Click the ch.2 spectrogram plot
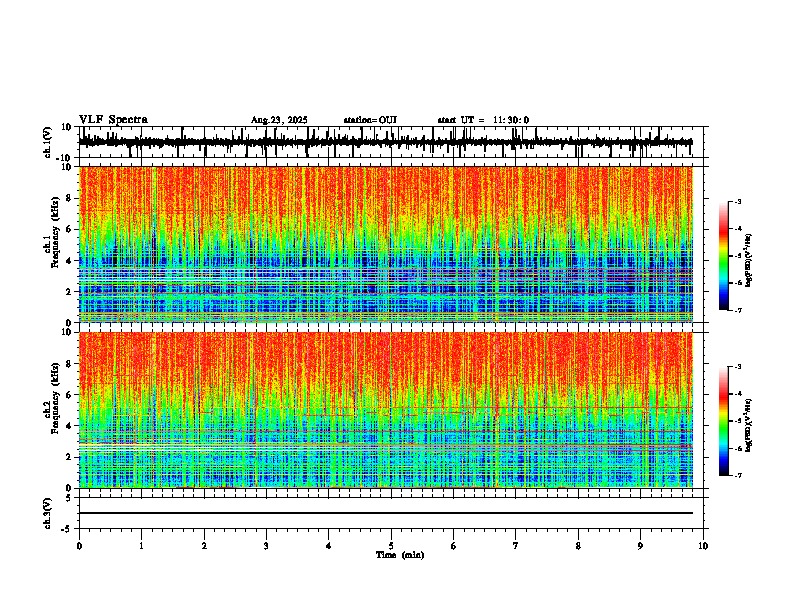This screenshot has height=612, width=792. click(x=386, y=410)
